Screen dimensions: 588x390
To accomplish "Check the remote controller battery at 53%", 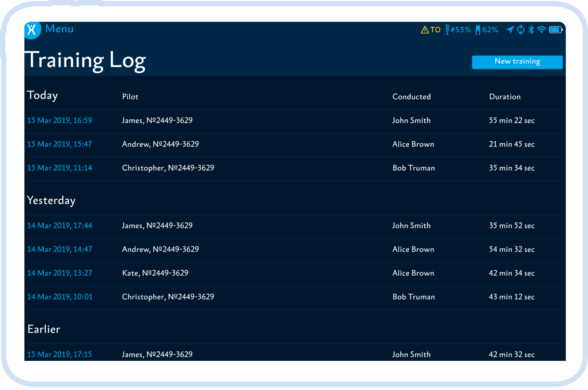I will [x=457, y=29].
